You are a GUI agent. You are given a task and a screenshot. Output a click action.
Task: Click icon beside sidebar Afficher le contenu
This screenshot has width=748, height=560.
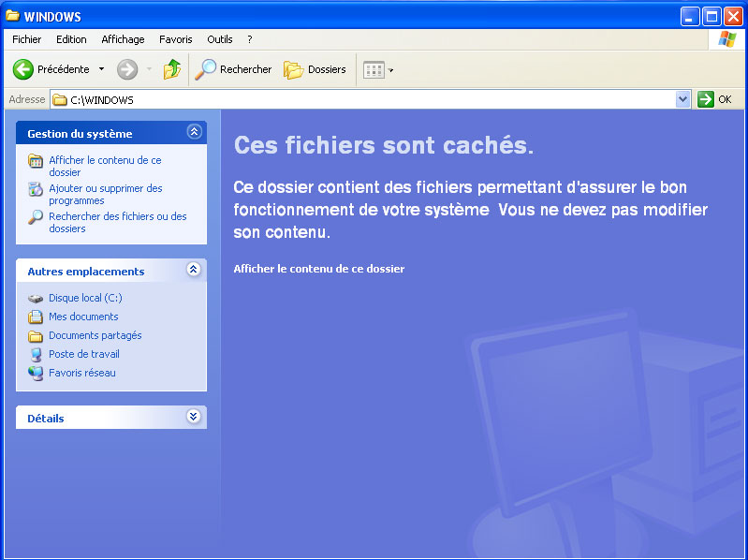[x=36, y=161]
